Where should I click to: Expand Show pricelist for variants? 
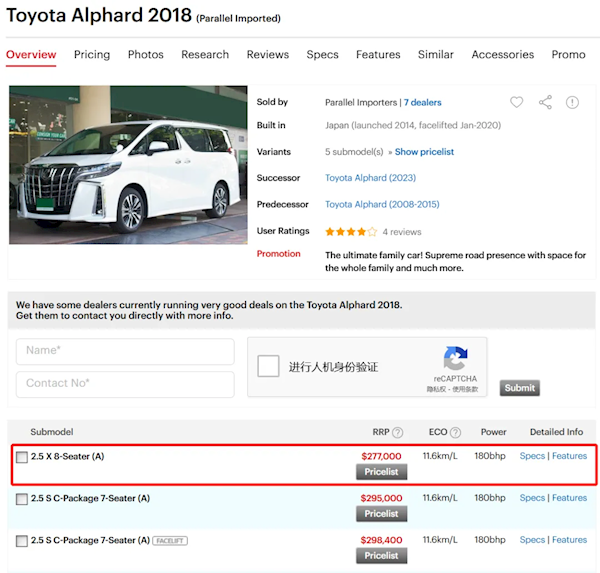click(x=424, y=152)
